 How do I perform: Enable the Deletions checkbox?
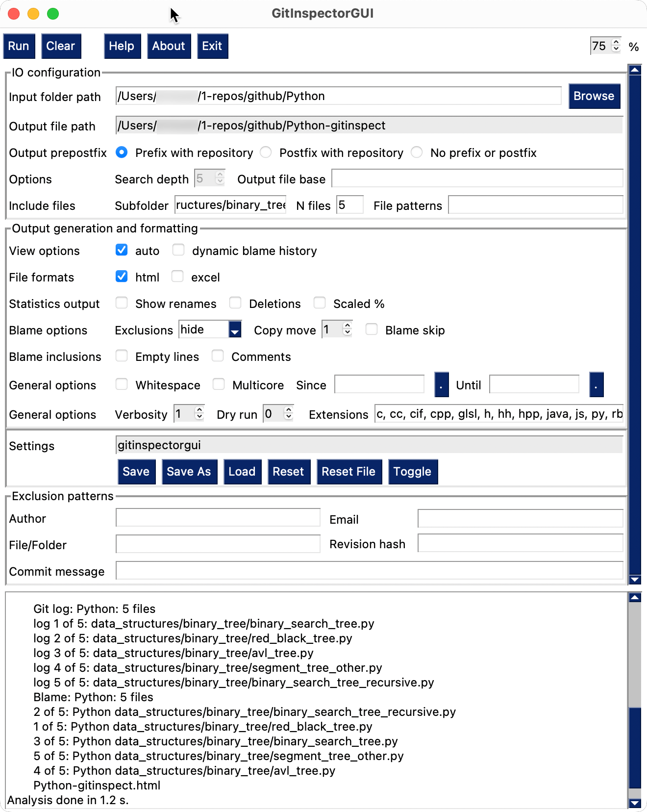point(235,303)
